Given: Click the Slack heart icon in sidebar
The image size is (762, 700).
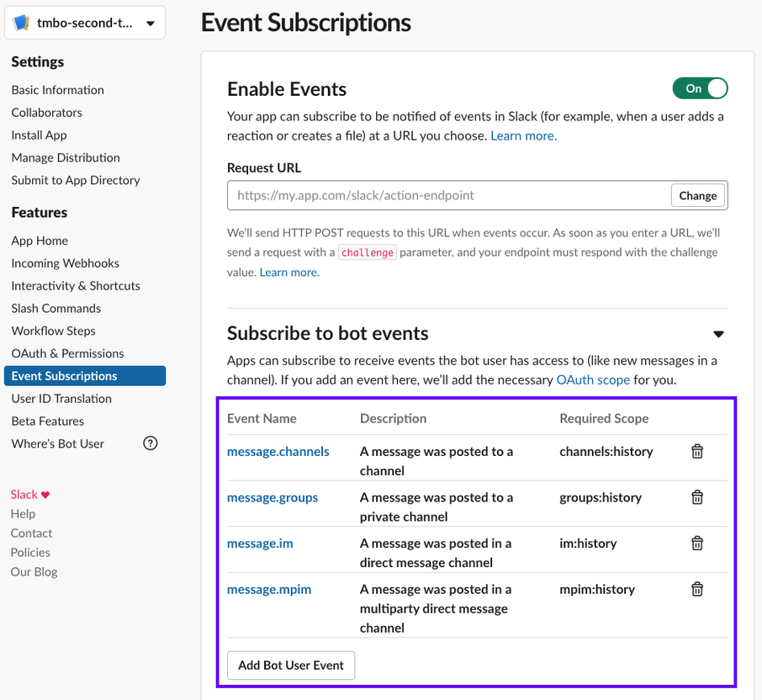Looking at the screenshot, I should point(46,495).
